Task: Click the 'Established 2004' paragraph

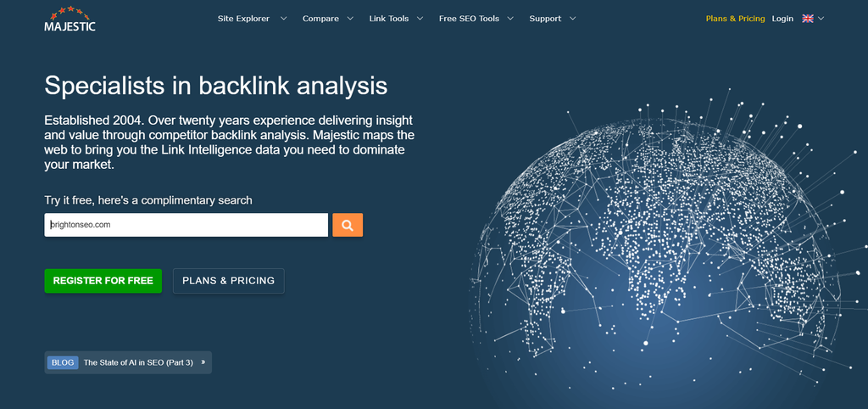Action: (229, 143)
